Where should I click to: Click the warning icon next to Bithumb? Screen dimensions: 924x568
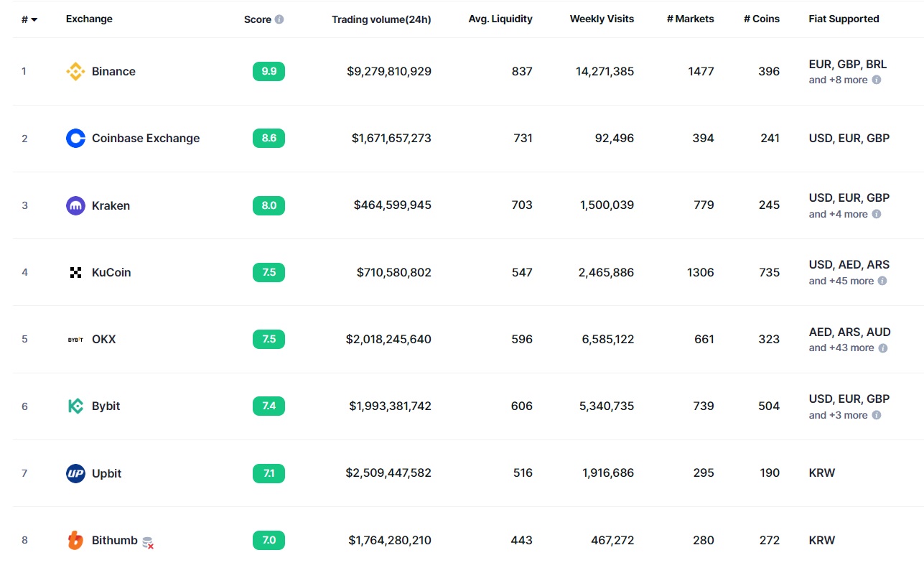[x=148, y=543]
